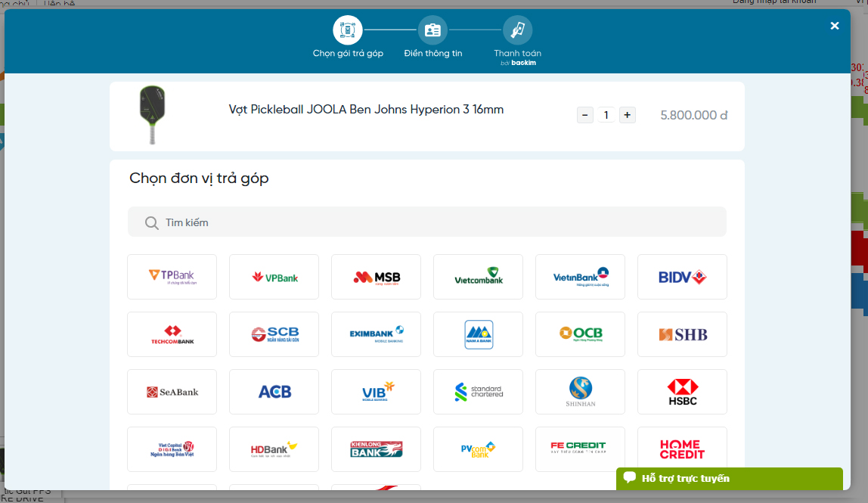The height and width of the screenshot is (503, 868).
Task: Decrease product quantity with minus button
Action: [x=585, y=115]
